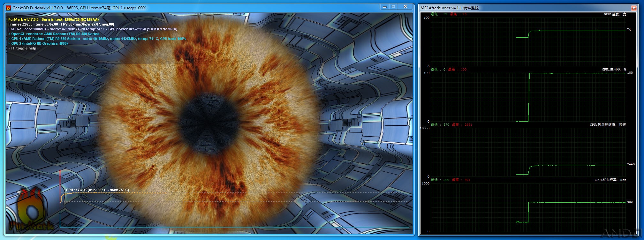Click the GPU1核心频率 Mhz graph title
The width and height of the screenshot is (644, 240).
click(x=610, y=180)
